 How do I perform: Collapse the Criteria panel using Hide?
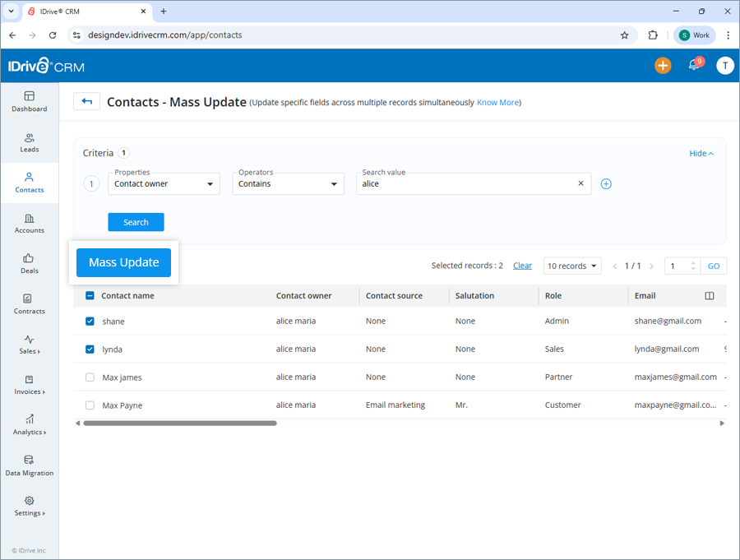tap(700, 153)
